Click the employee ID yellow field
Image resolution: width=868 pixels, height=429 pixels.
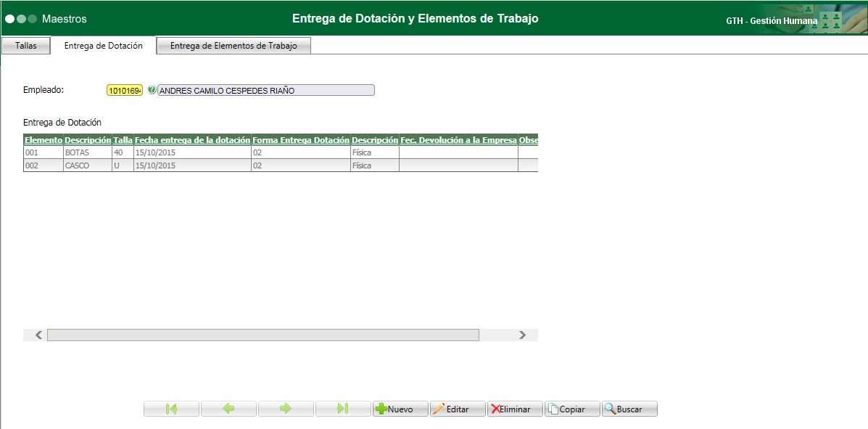(x=125, y=90)
